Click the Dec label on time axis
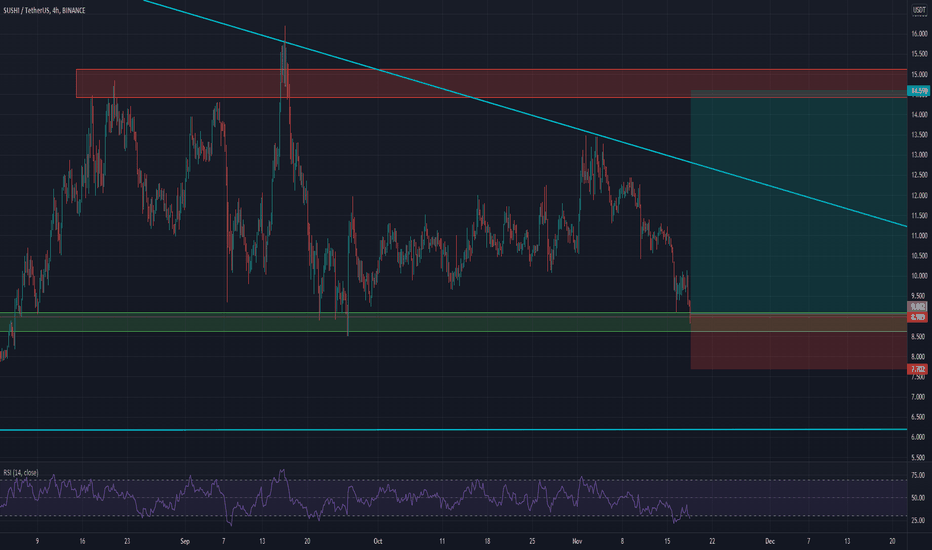Image resolution: width=932 pixels, height=550 pixels. [x=770, y=541]
